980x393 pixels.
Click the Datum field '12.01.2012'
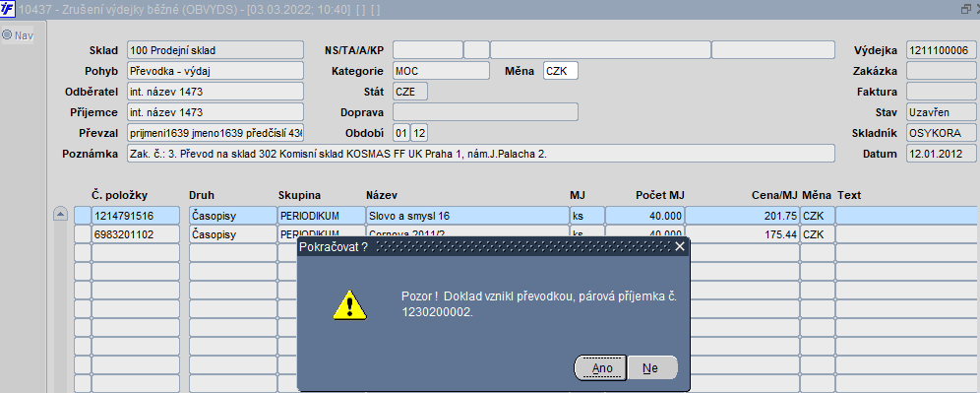click(942, 154)
